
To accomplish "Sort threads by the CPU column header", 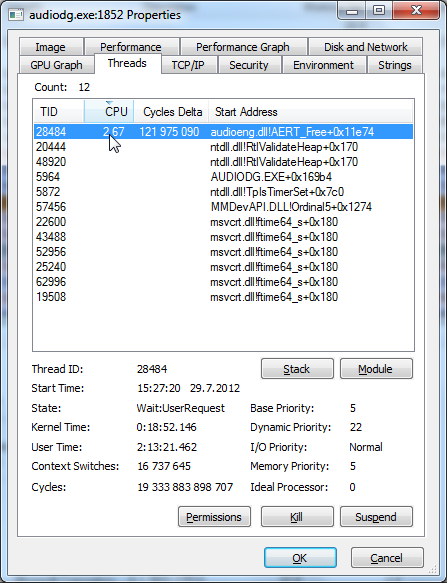I will [109, 112].
